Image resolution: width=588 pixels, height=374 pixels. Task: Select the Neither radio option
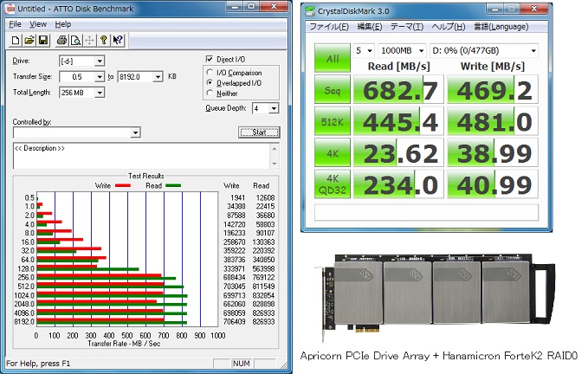tap(210, 93)
